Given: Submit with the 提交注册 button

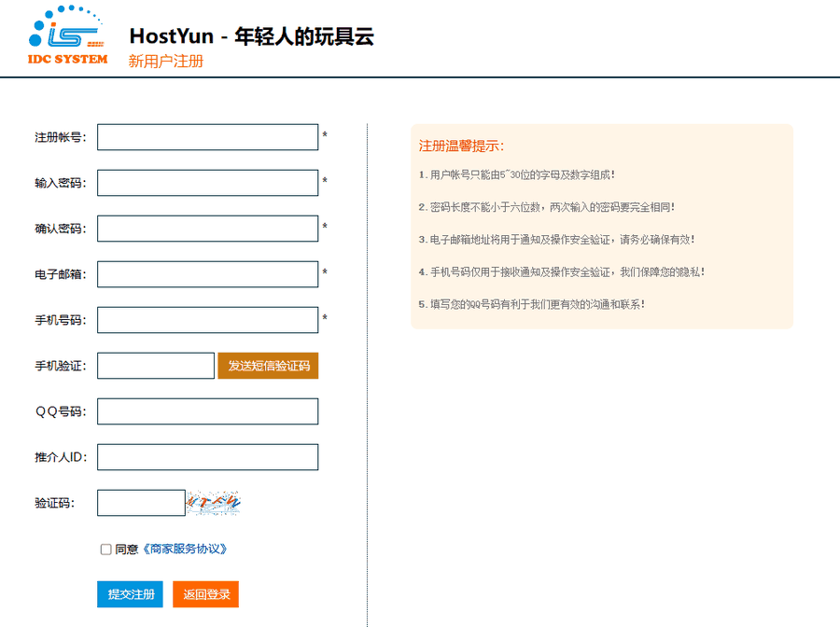Looking at the screenshot, I should (130, 594).
